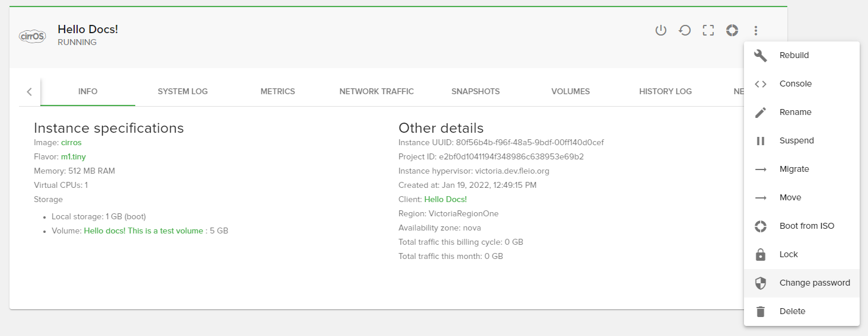
Task: Click the wrench icon beside Rebuild
Action: [761, 56]
